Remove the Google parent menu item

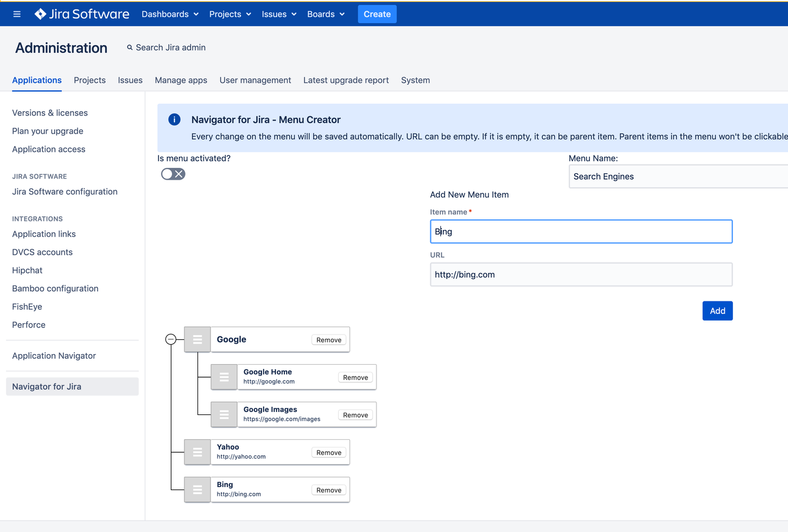click(329, 340)
